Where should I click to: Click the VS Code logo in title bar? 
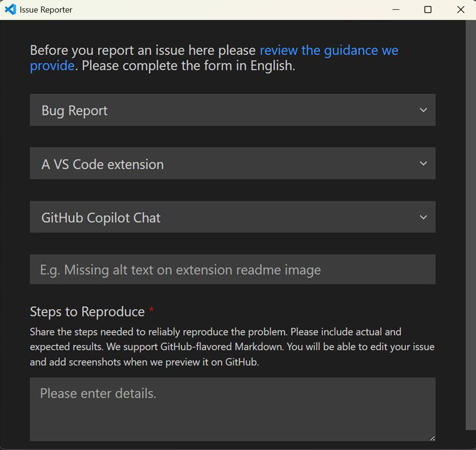click(x=10, y=10)
